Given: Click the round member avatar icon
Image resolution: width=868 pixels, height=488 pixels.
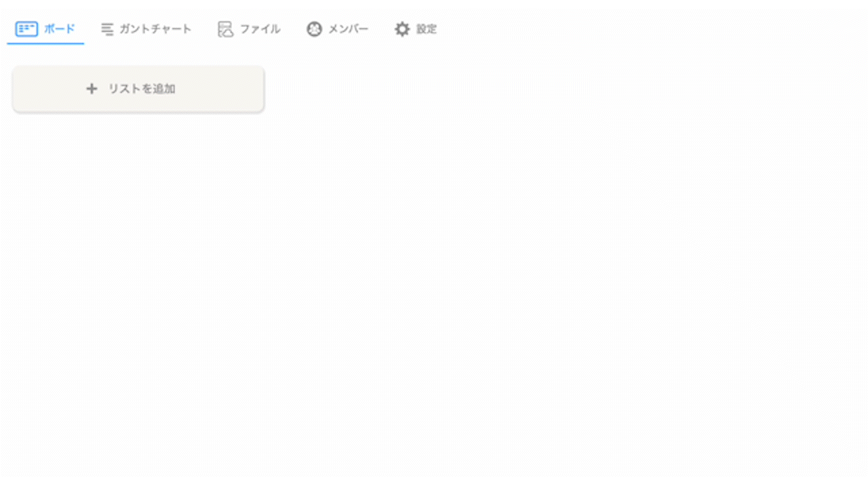Looking at the screenshot, I should pyautogui.click(x=314, y=29).
